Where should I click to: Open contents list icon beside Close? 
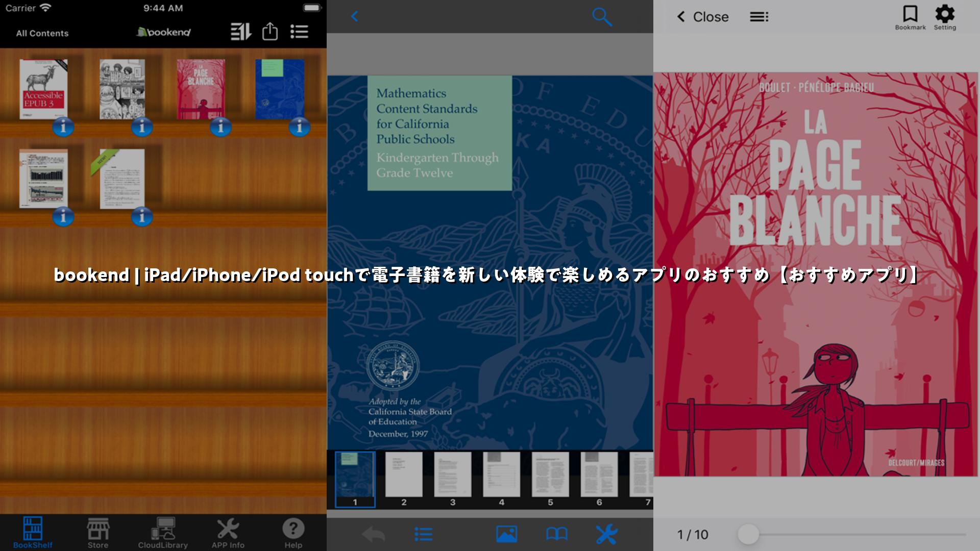click(x=759, y=17)
